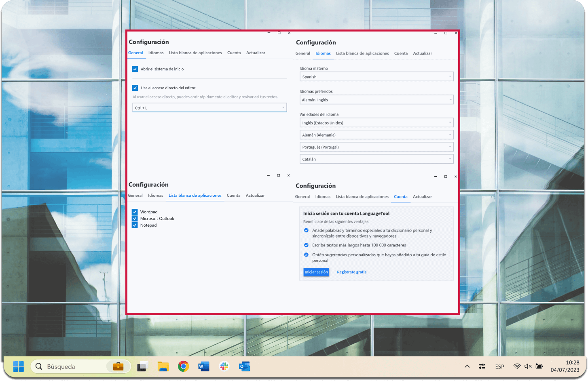This screenshot has width=588, height=381.
Task: Open clock showing 10:28 and date
Action: click(x=565, y=366)
